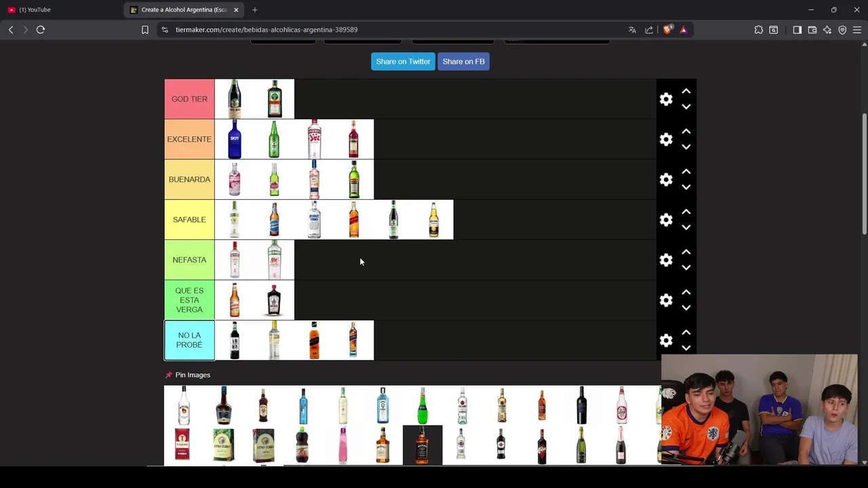Open Leo AI sparkle icon
The height and width of the screenshot is (488, 868).
pos(827,30)
